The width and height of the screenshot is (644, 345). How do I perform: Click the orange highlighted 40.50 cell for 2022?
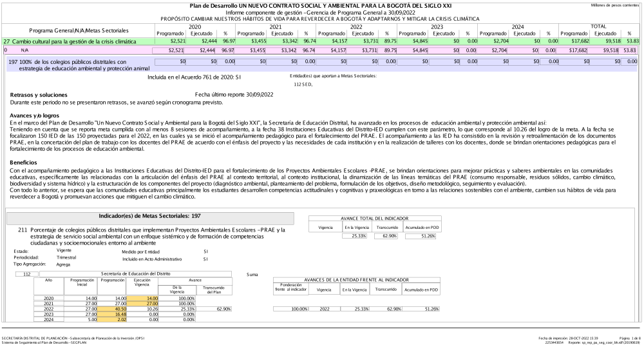[113, 310]
